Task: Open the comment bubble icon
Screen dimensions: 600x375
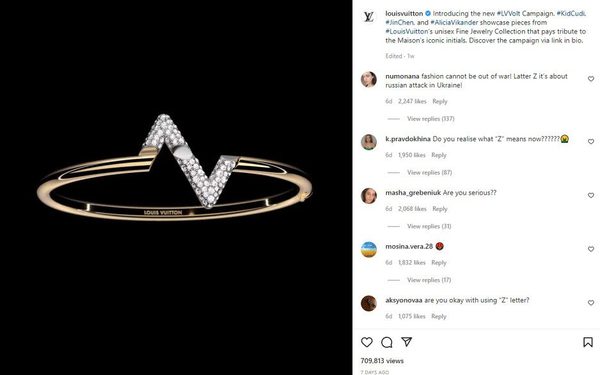Action: [386, 342]
